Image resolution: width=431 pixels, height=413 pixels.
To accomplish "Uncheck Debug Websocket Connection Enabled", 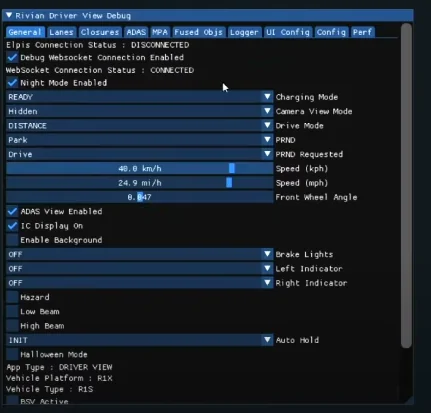I will click(x=12, y=57).
